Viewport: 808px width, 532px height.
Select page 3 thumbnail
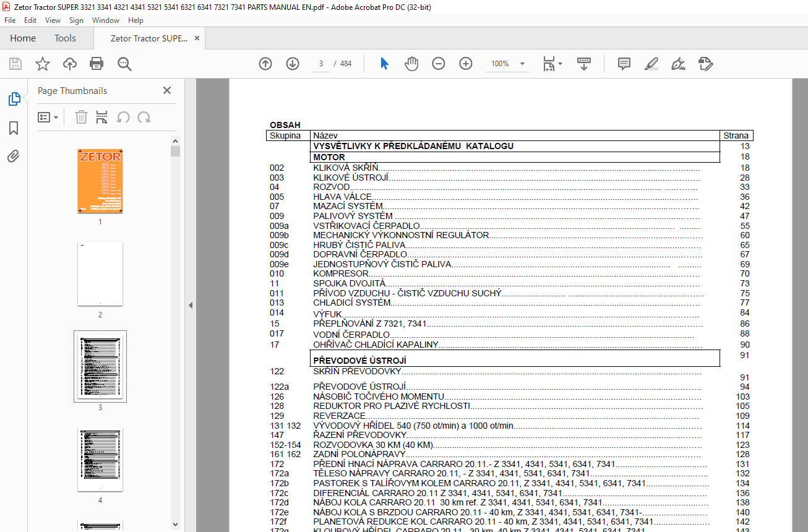pyautogui.click(x=100, y=366)
